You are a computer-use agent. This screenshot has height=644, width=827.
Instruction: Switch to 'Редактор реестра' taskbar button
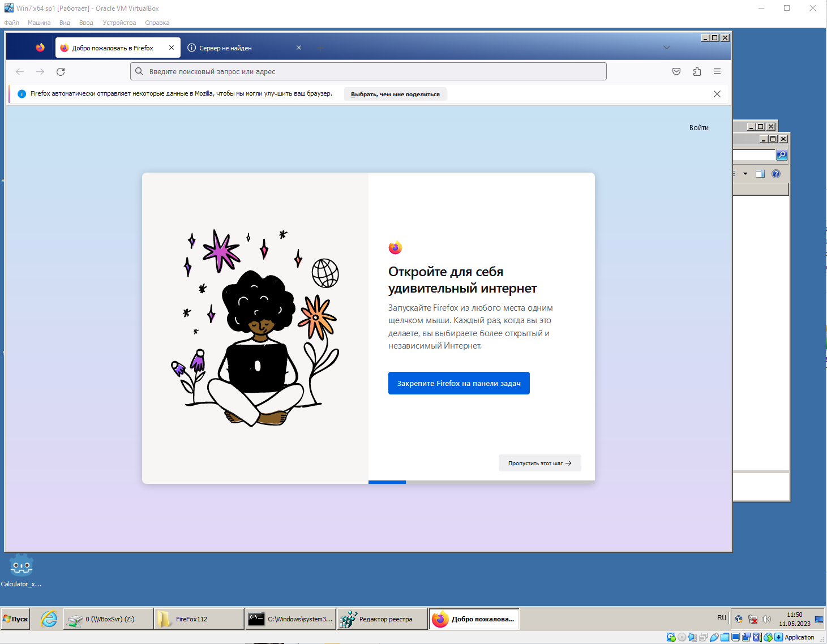(x=383, y=619)
